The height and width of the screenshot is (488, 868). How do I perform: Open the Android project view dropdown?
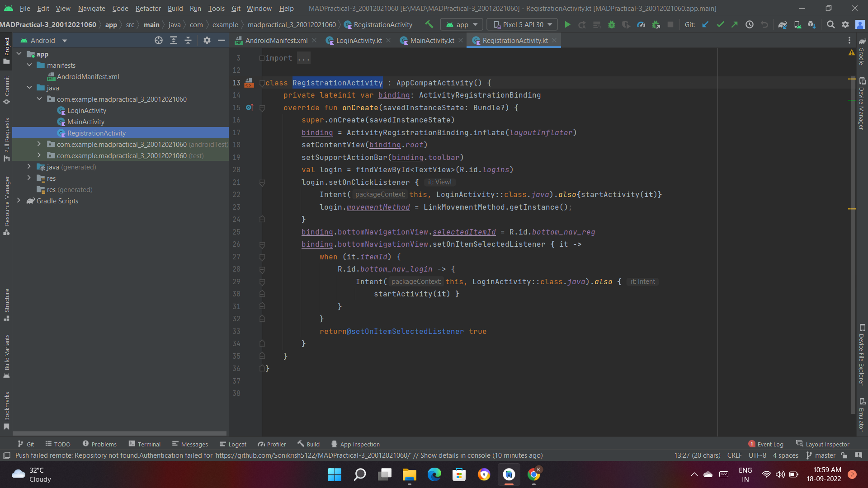tap(44, 41)
